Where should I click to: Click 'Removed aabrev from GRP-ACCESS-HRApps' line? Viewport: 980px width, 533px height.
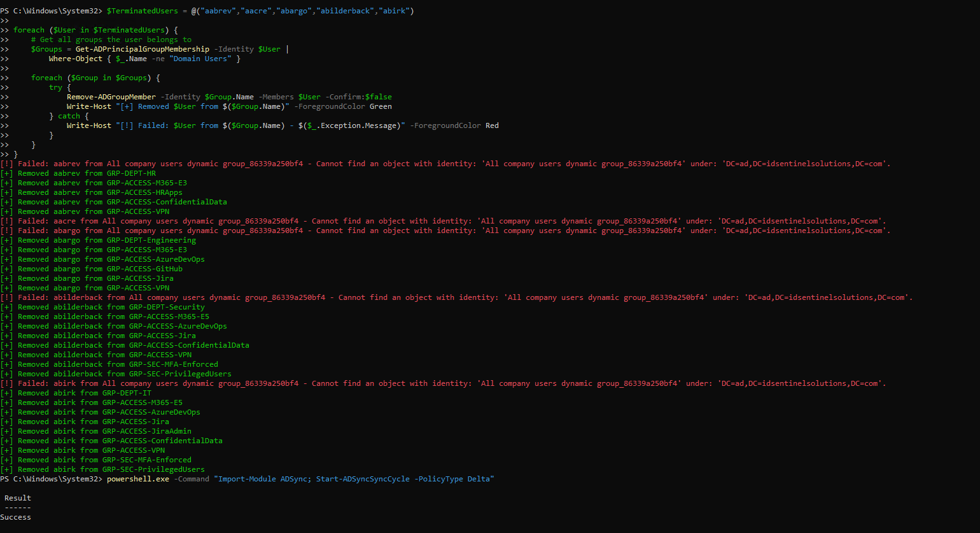91,192
